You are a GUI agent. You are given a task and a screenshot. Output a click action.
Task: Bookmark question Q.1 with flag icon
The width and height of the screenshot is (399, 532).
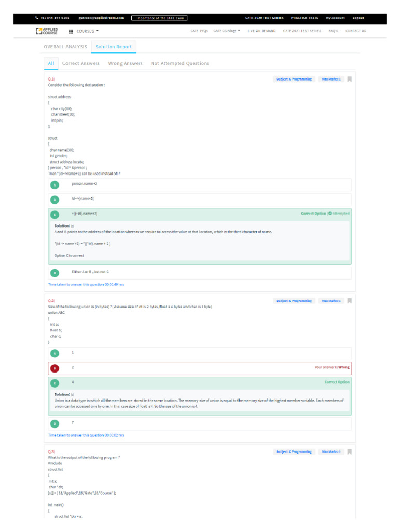click(x=350, y=79)
